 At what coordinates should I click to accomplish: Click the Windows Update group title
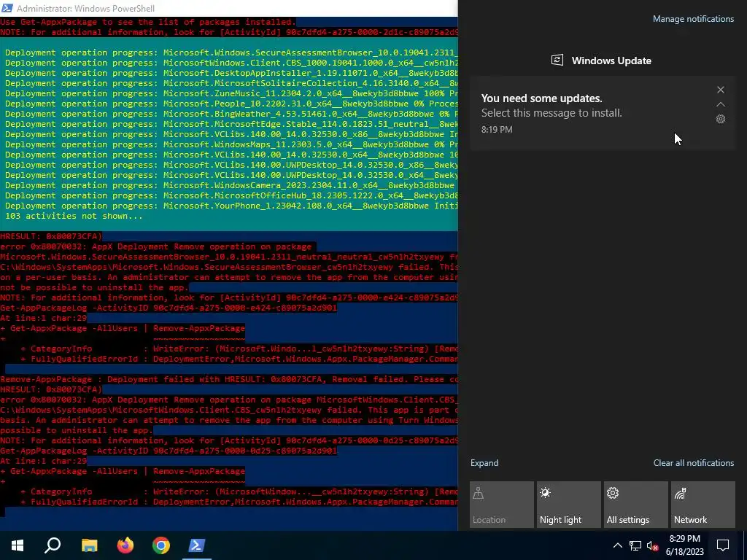coord(611,61)
